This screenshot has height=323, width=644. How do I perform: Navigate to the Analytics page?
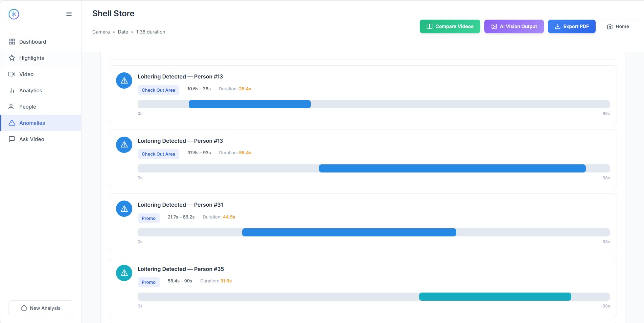(x=30, y=90)
